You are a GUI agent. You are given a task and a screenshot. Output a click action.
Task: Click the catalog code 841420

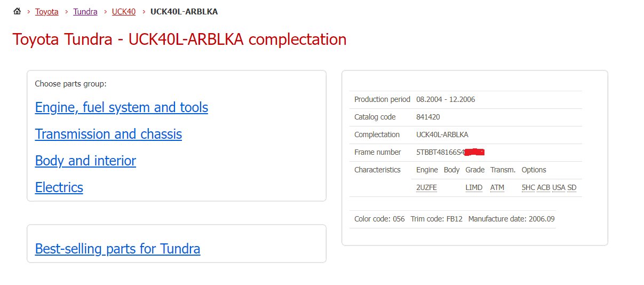tap(428, 117)
